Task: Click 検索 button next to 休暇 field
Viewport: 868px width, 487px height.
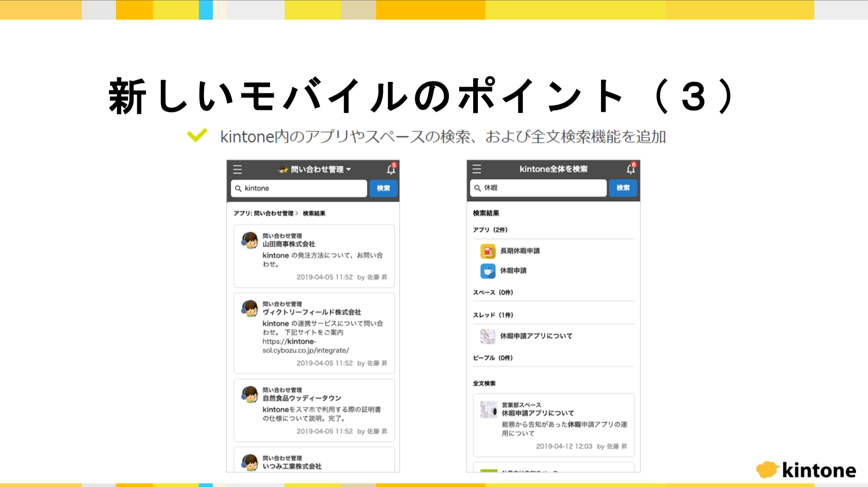Action: coord(623,188)
